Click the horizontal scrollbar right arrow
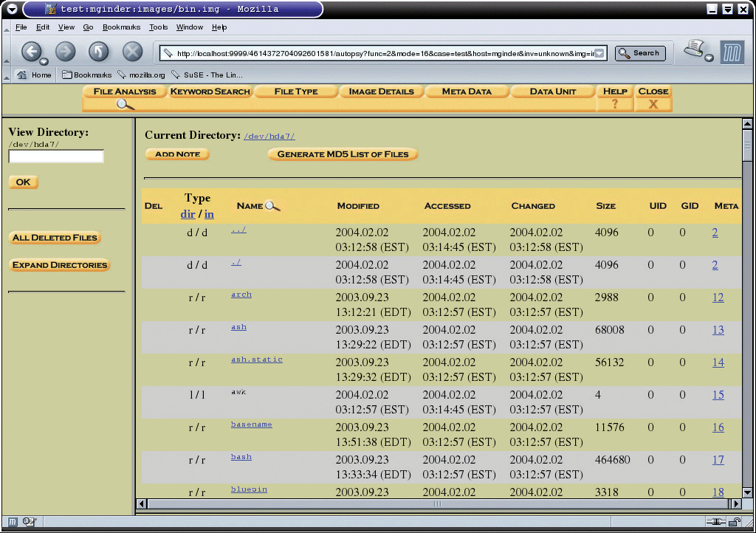Screen dimensions: 756x533 pos(736,503)
